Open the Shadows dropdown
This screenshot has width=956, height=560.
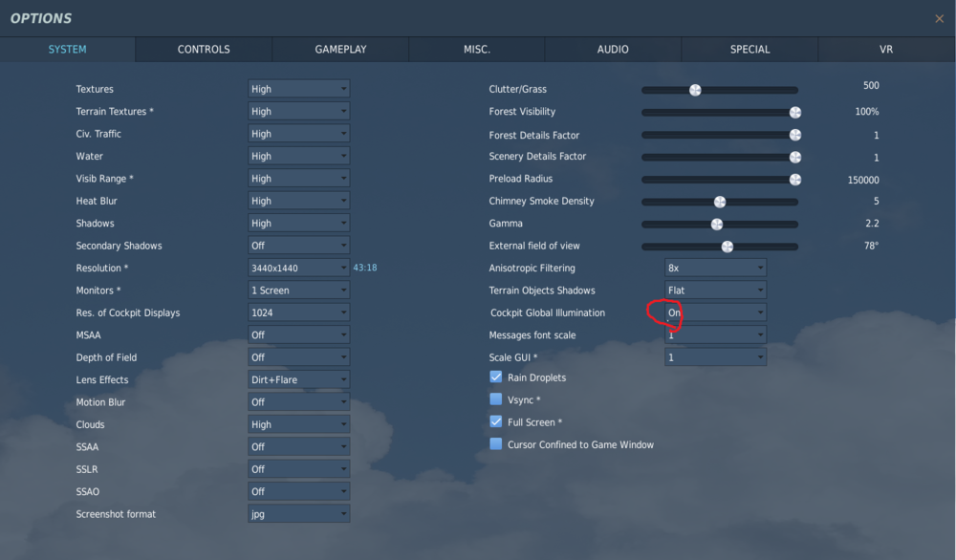(298, 223)
